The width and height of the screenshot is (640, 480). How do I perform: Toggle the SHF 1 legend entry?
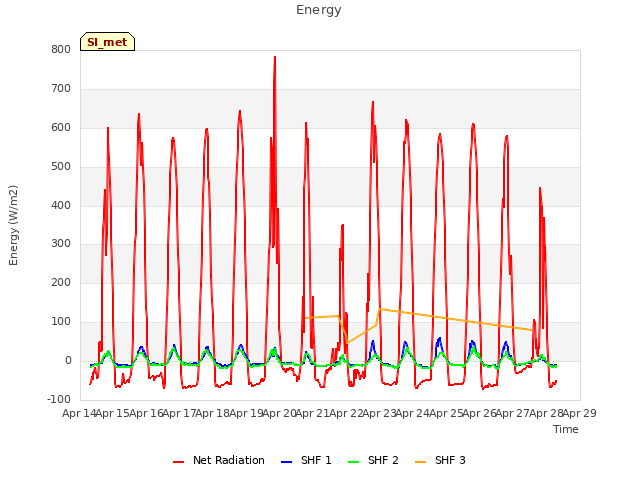(306, 460)
